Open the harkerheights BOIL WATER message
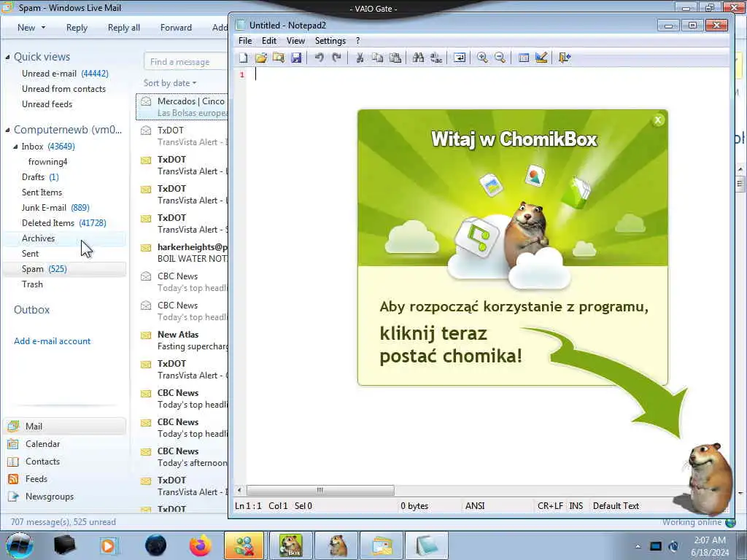 pos(182,253)
